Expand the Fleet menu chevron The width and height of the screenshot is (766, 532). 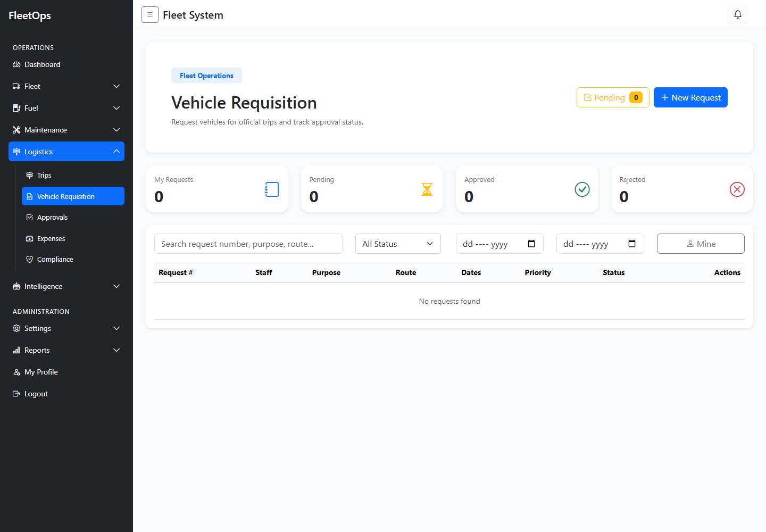116,86
